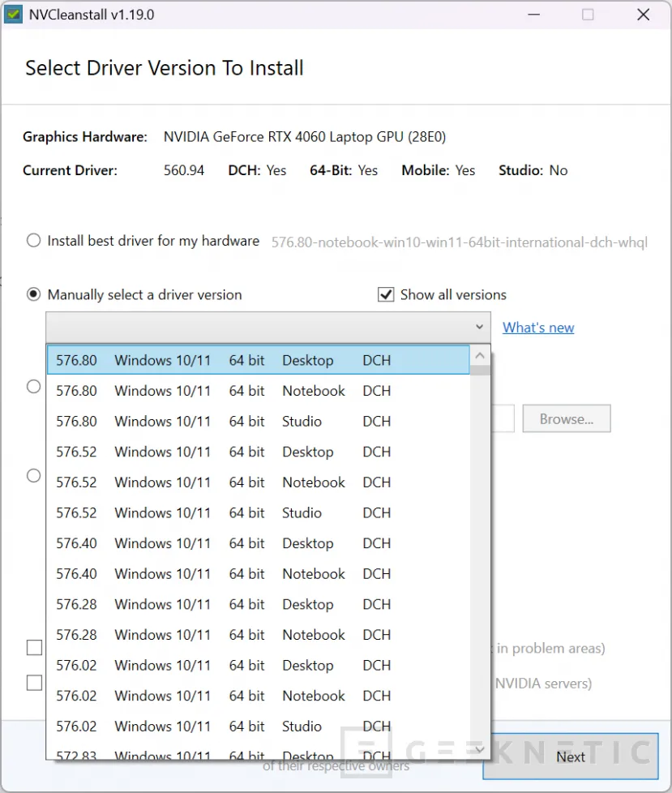Enable the checkbox beside 'NVIDIA servers'
The height and width of the screenshot is (793, 672).
[33, 683]
